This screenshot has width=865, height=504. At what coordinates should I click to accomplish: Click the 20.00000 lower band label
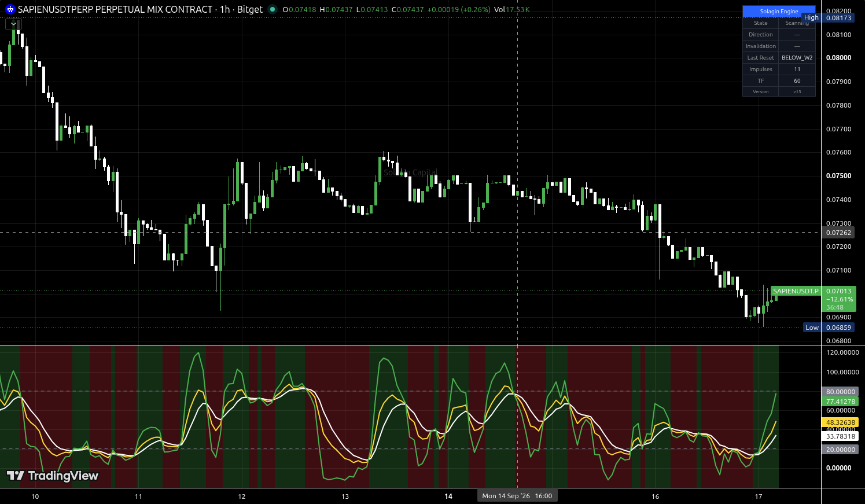pos(840,450)
